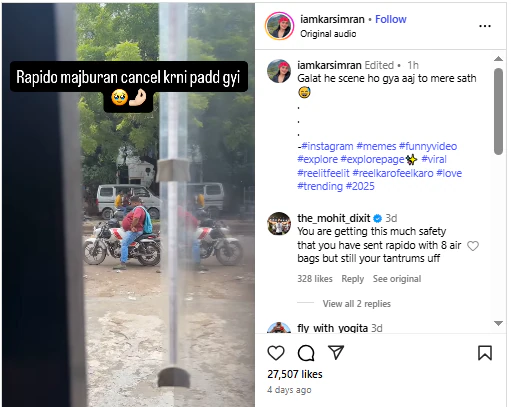This screenshot has width=511, height=407.
Task: Save post with bookmark icon
Action: pos(485,353)
